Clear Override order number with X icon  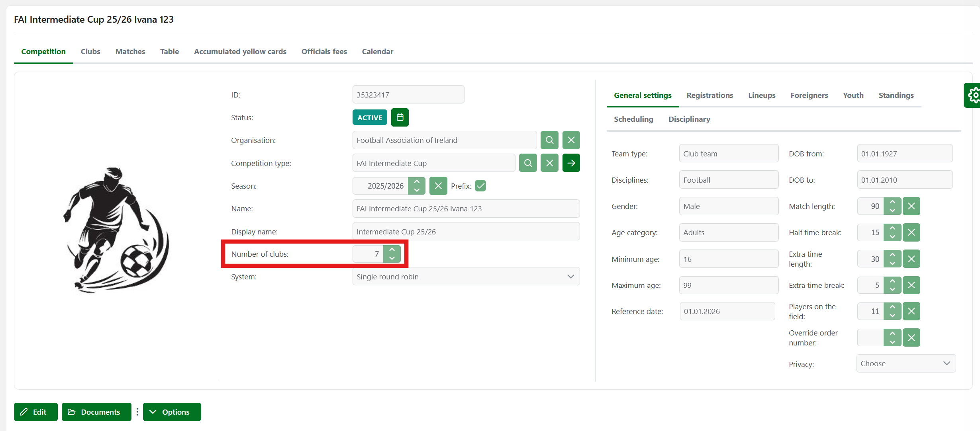pyautogui.click(x=911, y=338)
